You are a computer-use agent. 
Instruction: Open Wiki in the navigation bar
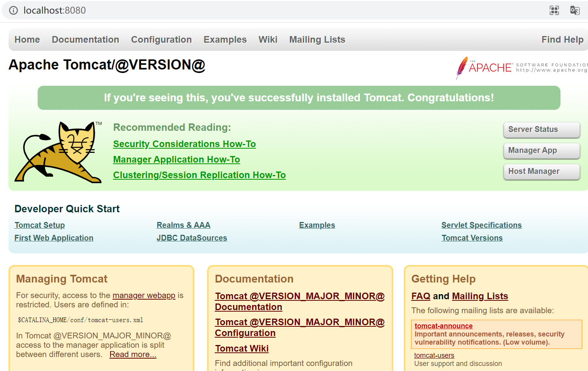click(268, 40)
